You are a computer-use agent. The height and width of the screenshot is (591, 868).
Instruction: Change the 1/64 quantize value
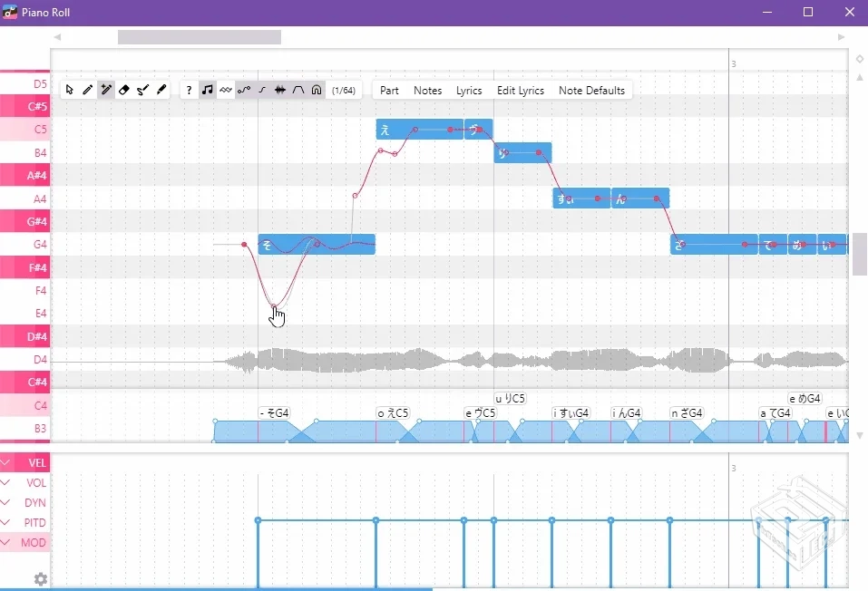coord(345,90)
